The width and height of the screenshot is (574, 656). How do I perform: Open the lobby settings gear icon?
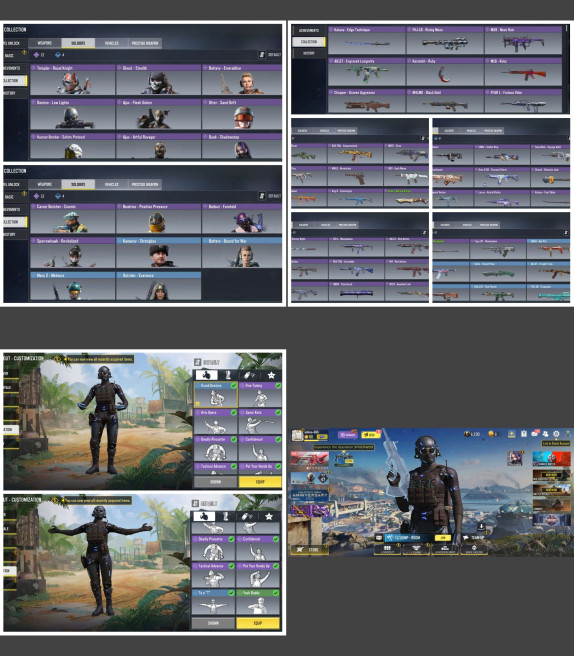coord(556,434)
